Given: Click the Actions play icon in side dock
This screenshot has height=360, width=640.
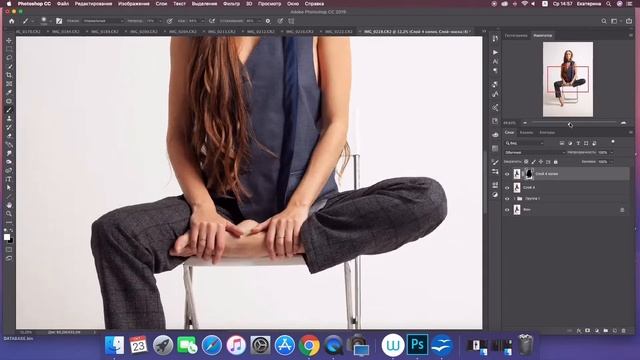Looking at the screenshot, I should tap(495, 52).
